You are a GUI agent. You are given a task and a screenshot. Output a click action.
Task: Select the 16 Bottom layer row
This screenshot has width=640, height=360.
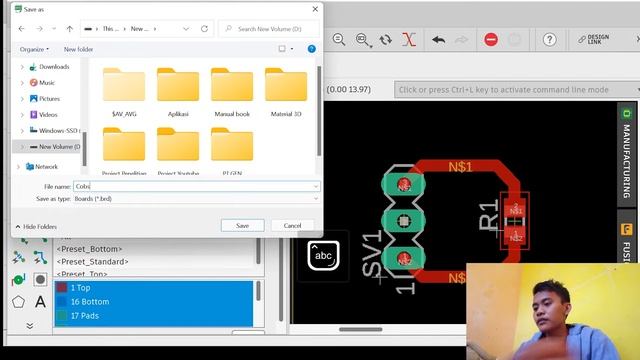coord(153,302)
